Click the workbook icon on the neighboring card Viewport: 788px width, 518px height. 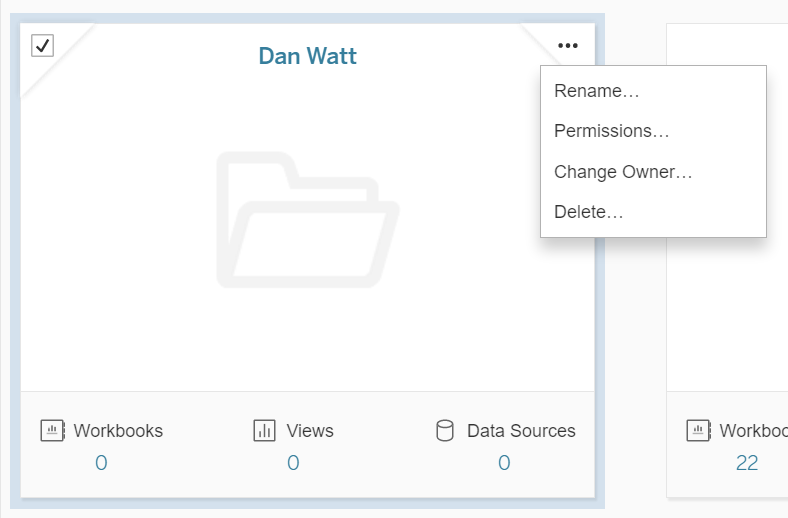pos(698,431)
